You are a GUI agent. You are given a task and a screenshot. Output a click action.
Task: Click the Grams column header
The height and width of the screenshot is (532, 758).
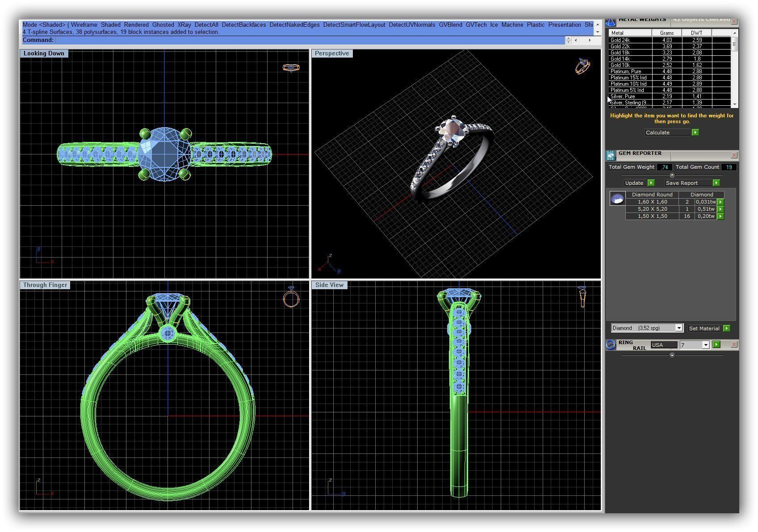coord(667,33)
